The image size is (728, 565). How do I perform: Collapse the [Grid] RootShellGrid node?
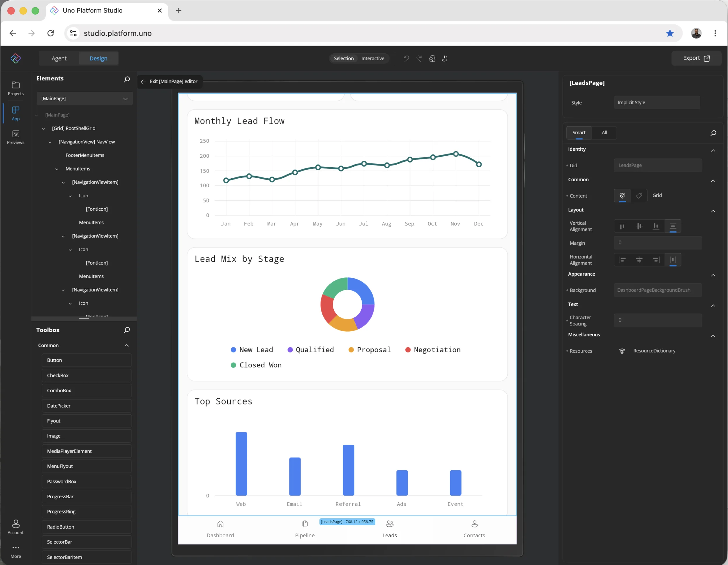pyautogui.click(x=43, y=129)
